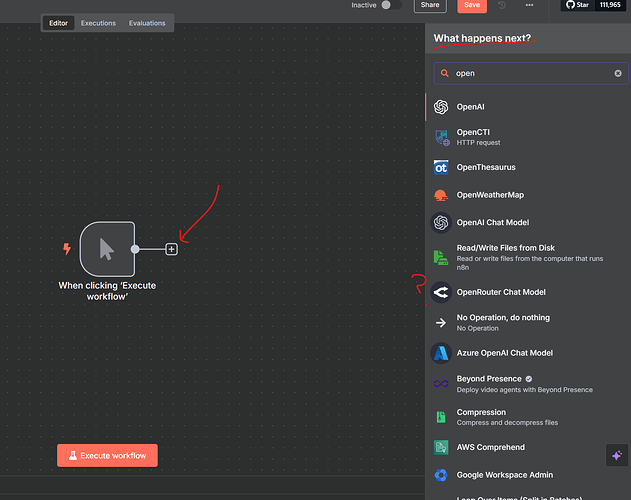Click the trigger node's output connector dot
Screen dimensions: 631x500
click(135, 249)
